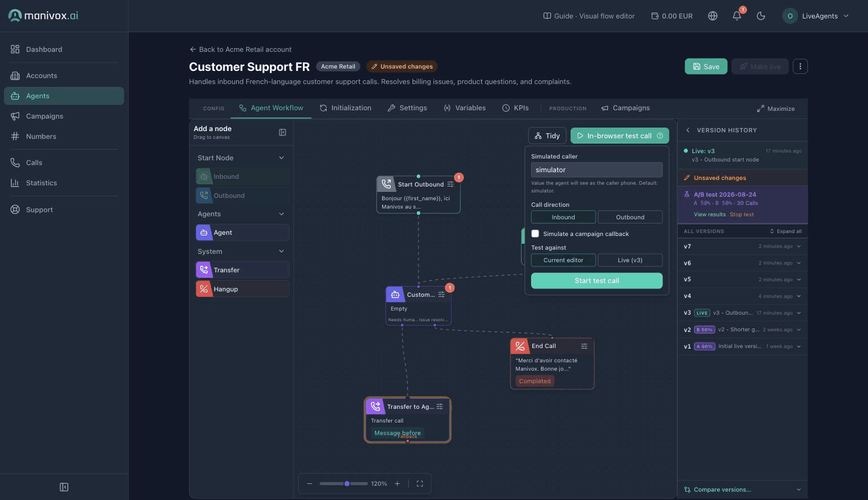The width and height of the screenshot is (868, 500).
Task: Open the Variables tab
Action: pyautogui.click(x=464, y=108)
